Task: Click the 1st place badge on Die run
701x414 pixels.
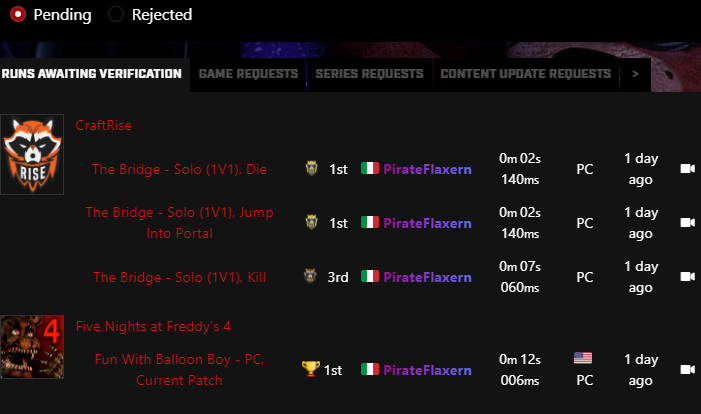Action: [x=311, y=169]
